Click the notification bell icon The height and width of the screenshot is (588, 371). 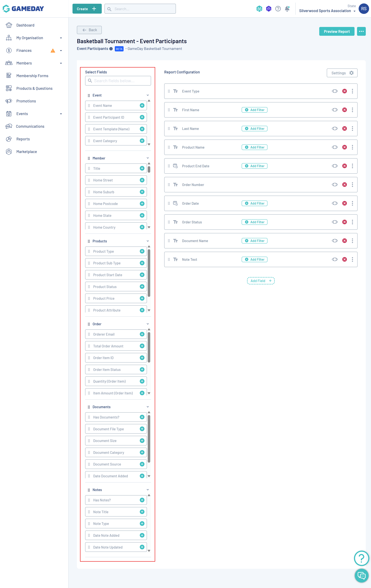click(x=287, y=9)
